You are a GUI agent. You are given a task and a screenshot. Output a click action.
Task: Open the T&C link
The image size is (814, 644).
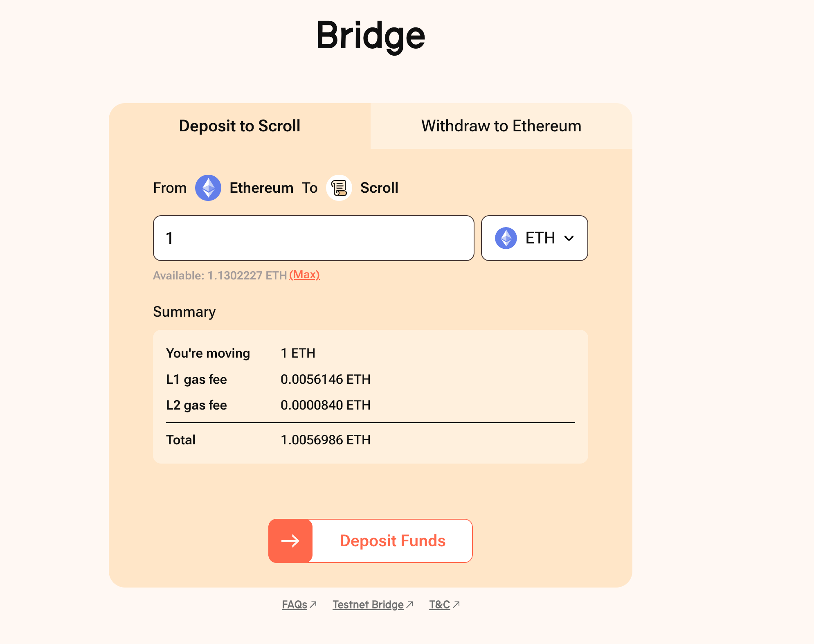point(440,605)
